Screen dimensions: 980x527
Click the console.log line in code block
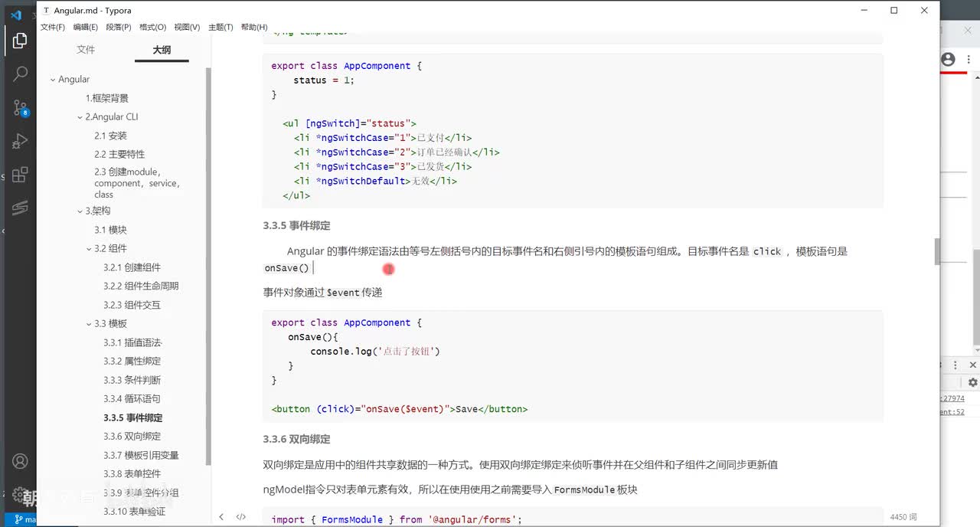[x=375, y=352]
